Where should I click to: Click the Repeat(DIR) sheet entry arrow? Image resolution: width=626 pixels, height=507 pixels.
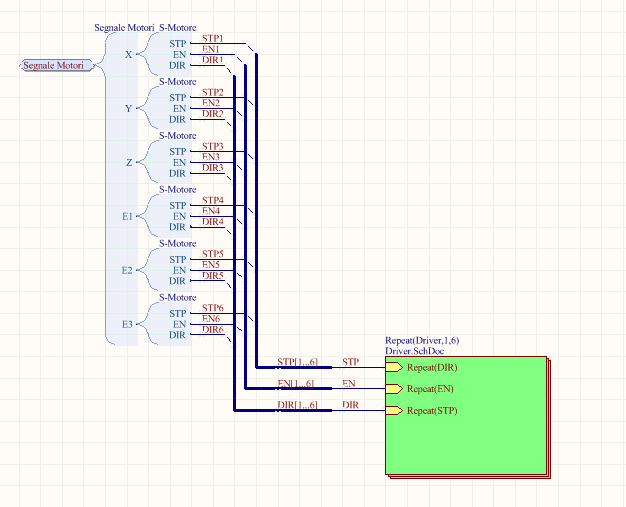394,367
